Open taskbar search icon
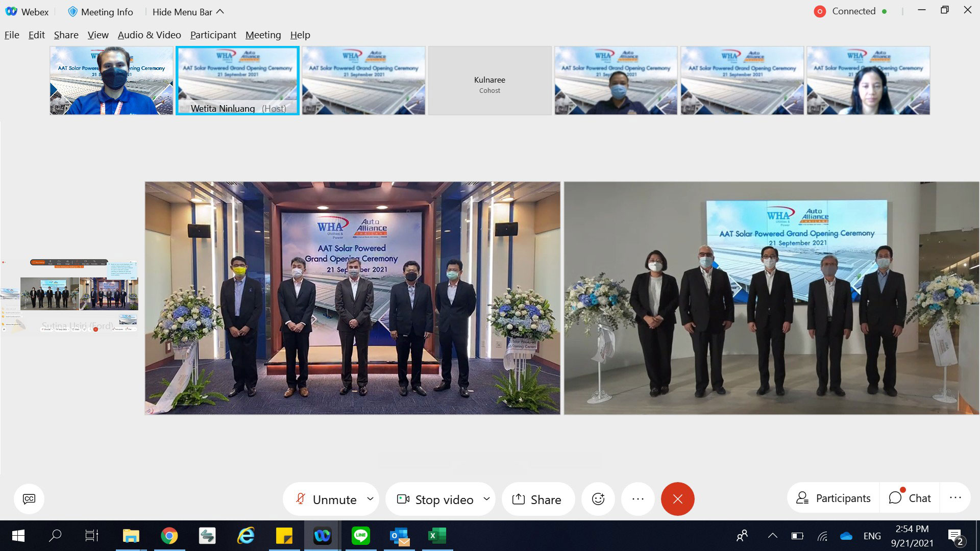The width and height of the screenshot is (980, 551). pyautogui.click(x=55, y=536)
